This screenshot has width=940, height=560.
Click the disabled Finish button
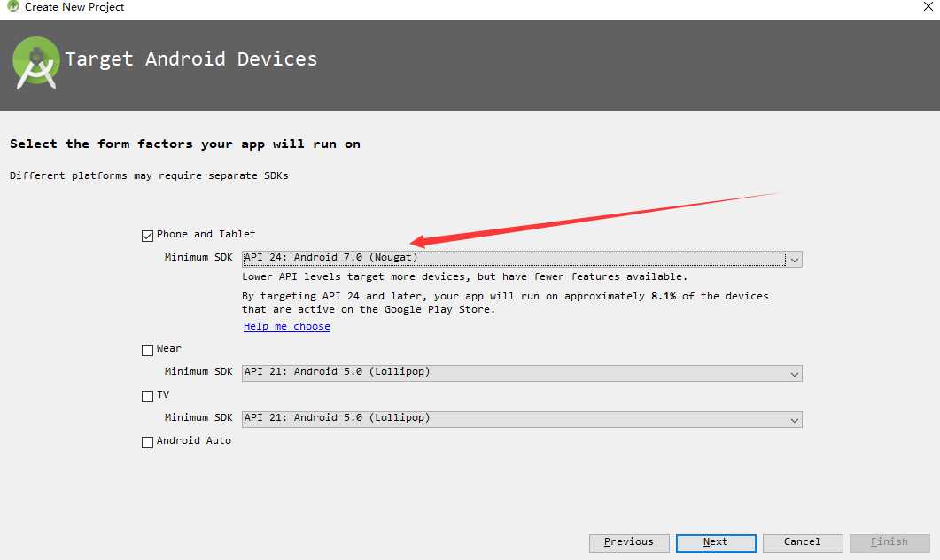coord(890,543)
